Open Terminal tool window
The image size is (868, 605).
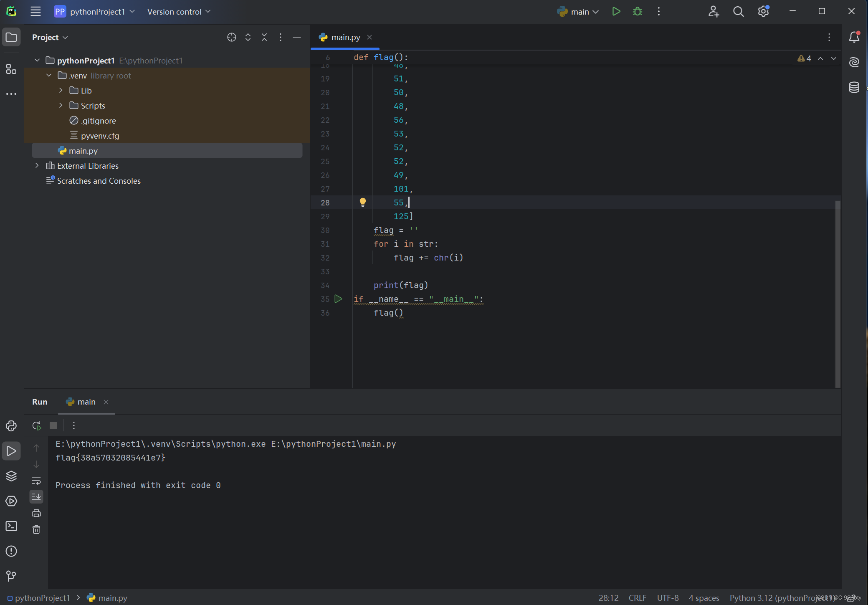[x=11, y=526]
